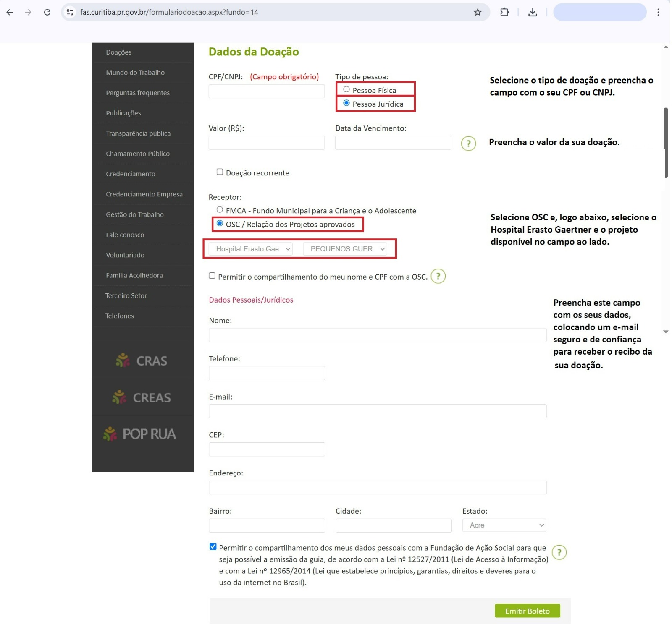Open the browser extensions puzzle icon
The height and width of the screenshot is (627, 672).
click(x=504, y=12)
